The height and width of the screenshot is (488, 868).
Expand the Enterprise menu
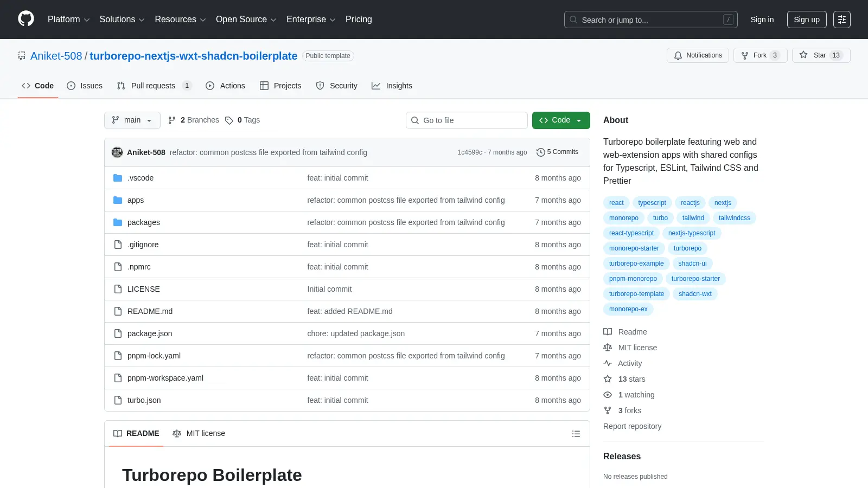311,20
